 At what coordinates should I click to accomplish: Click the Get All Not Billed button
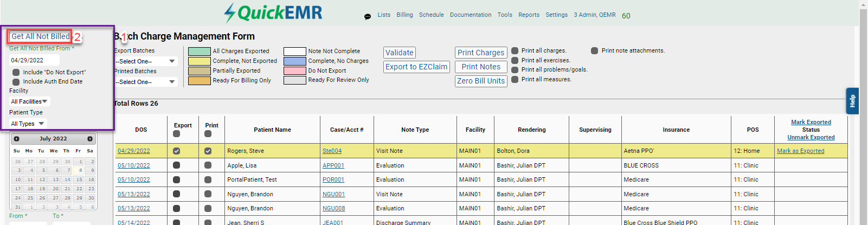41,36
